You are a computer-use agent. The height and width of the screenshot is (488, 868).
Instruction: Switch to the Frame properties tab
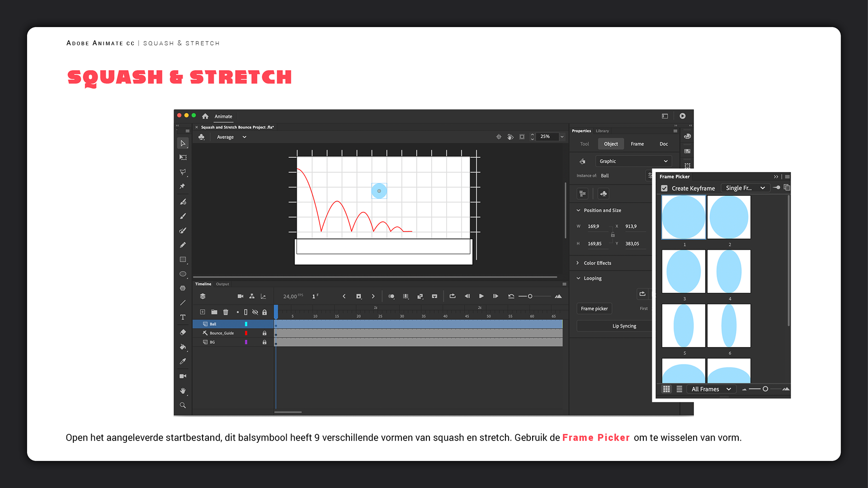637,144
